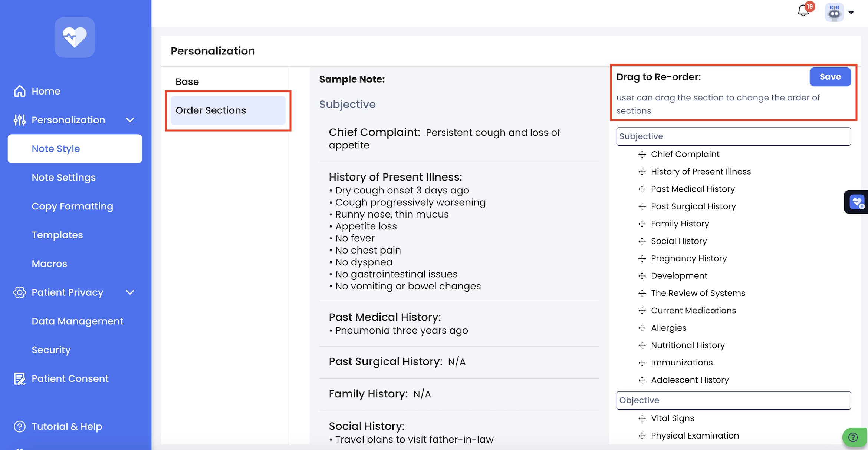The width and height of the screenshot is (868, 450).
Task: Click the Vital Signs drag handle
Action: 642,418
